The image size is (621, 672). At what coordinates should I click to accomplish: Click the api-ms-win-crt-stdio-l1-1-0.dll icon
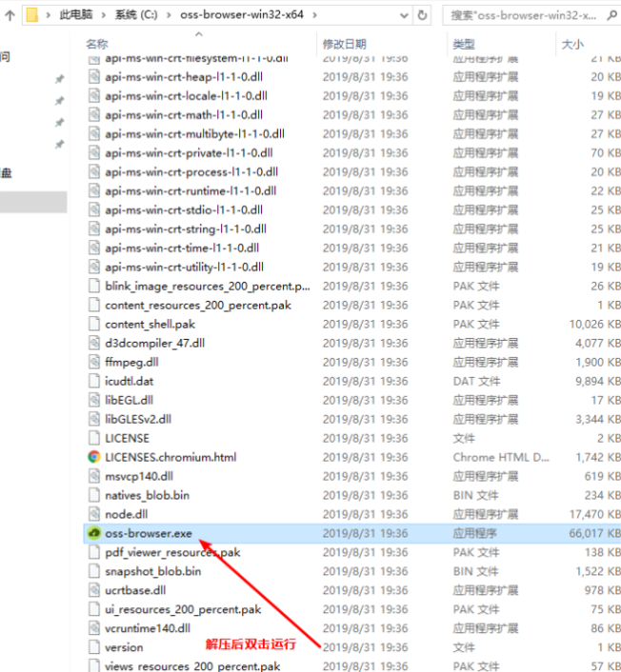[94, 210]
